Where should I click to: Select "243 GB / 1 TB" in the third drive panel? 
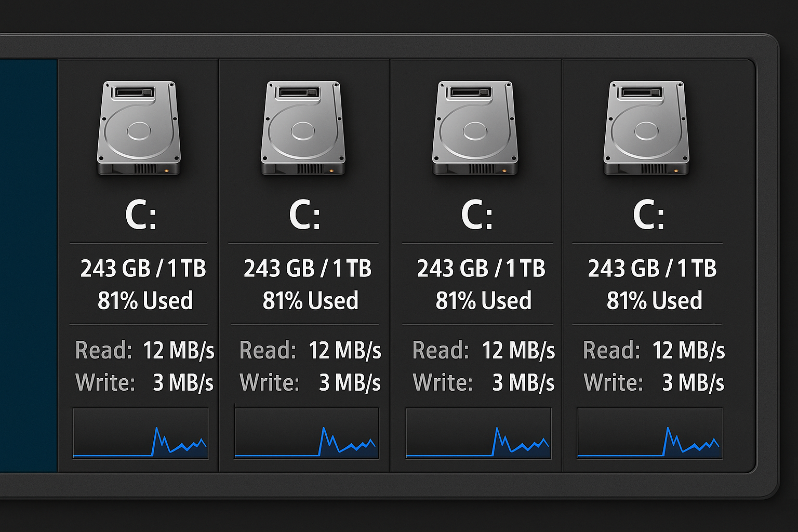[481, 269]
